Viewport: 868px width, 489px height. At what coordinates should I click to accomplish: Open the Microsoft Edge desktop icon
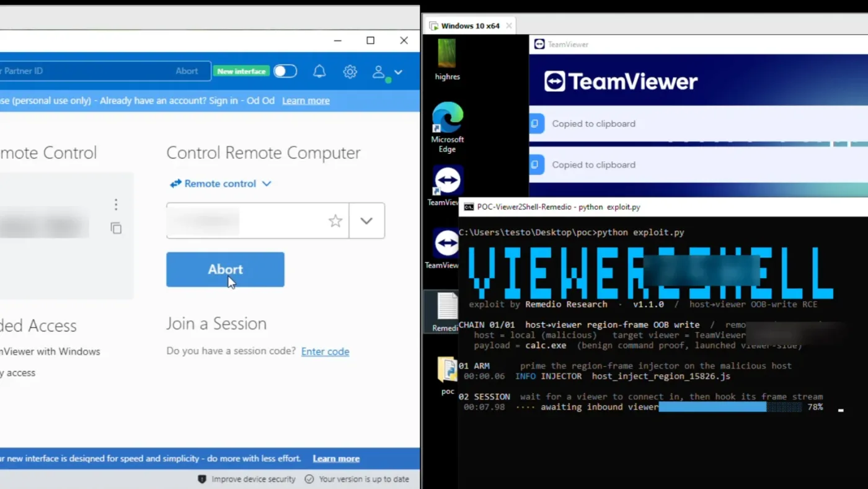(x=447, y=127)
